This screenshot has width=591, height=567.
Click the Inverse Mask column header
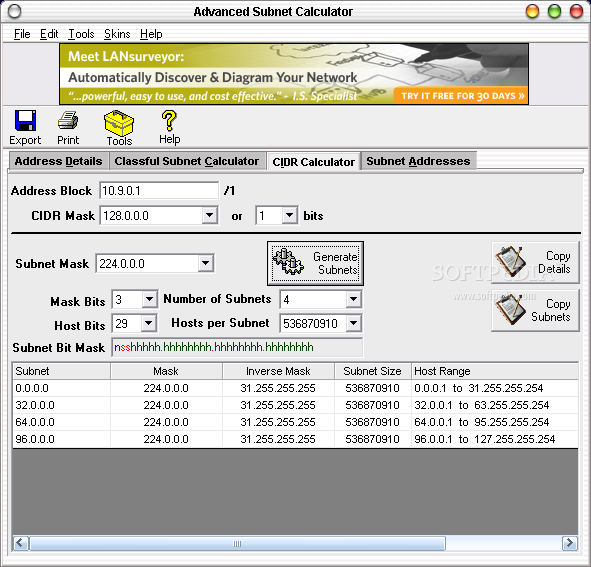pyautogui.click(x=278, y=371)
